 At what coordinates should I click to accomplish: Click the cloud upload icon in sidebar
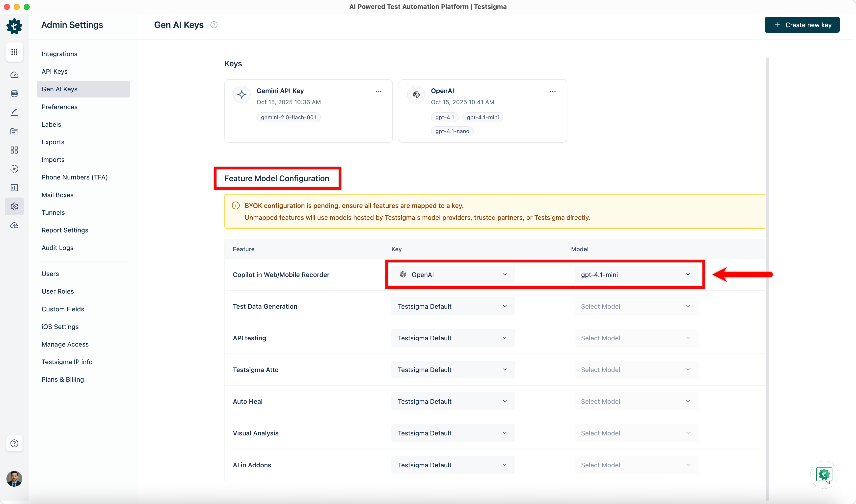click(x=14, y=225)
